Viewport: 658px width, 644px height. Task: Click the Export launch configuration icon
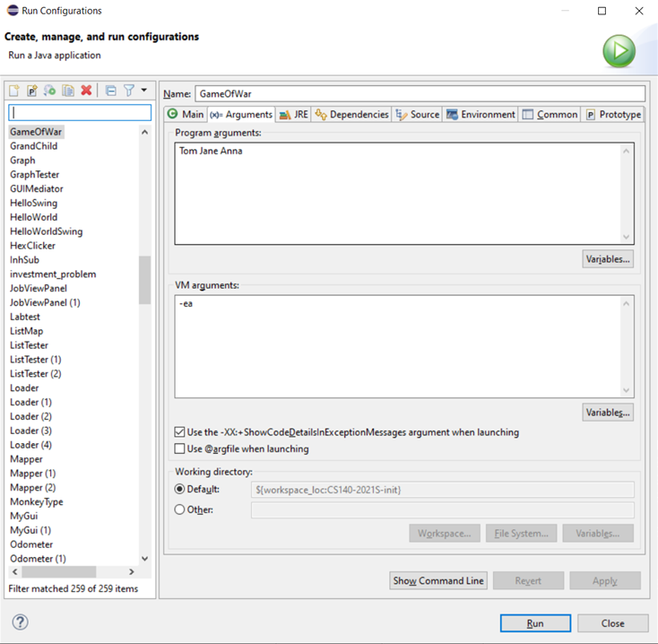[49, 91]
